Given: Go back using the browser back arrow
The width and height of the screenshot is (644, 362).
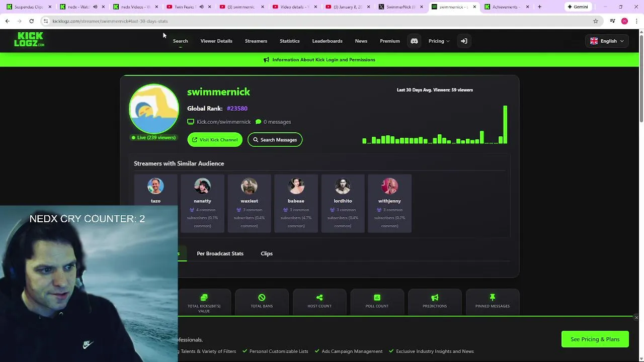Looking at the screenshot, I should 8,21.
